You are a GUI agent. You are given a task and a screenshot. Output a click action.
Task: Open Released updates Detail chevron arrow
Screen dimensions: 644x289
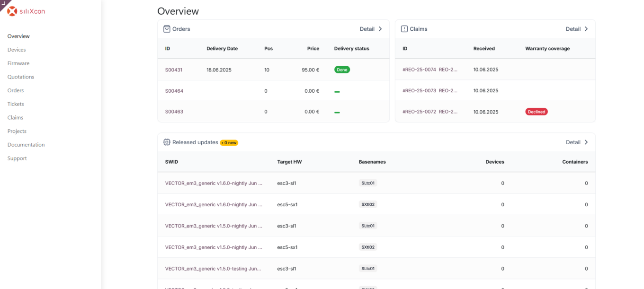tap(586, 142)
